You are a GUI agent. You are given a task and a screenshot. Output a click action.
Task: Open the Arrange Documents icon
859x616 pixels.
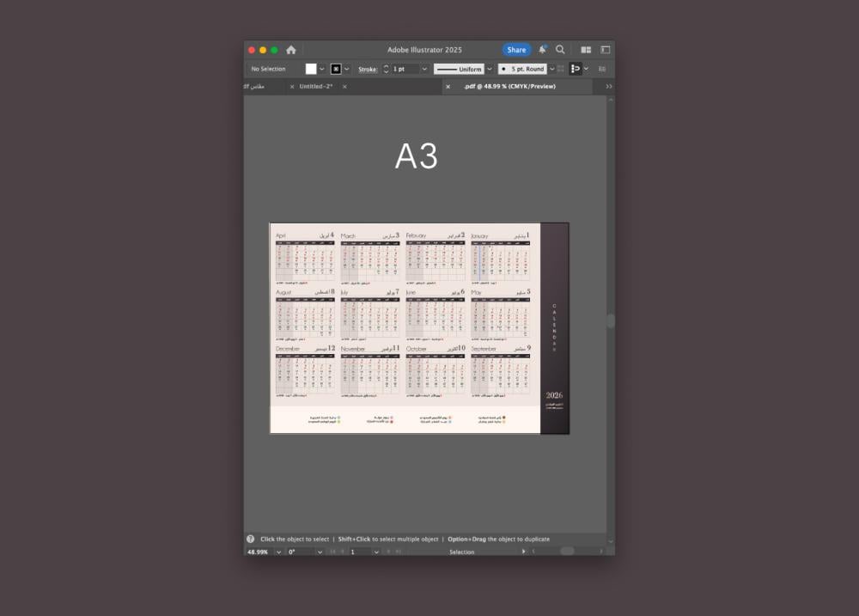pyautogui.click(x=586, y=50)
